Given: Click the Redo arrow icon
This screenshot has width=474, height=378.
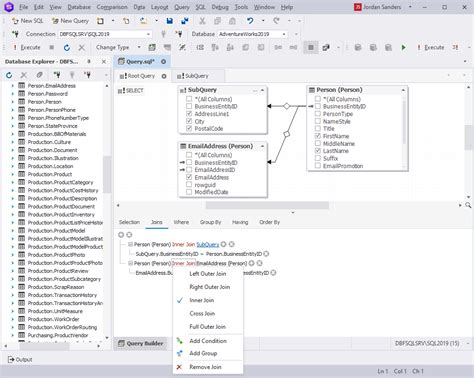Looking at the screenshot, I should [276, 21].
